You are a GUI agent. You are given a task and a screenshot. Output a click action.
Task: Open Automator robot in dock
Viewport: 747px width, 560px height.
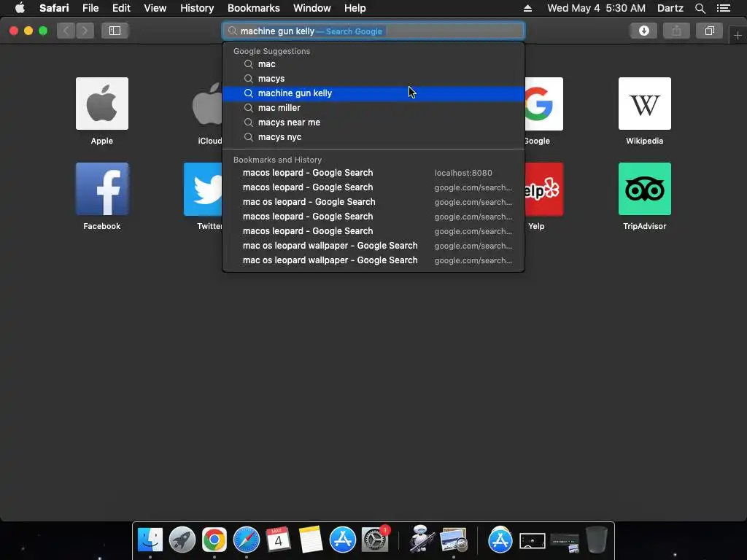(421, 539)
